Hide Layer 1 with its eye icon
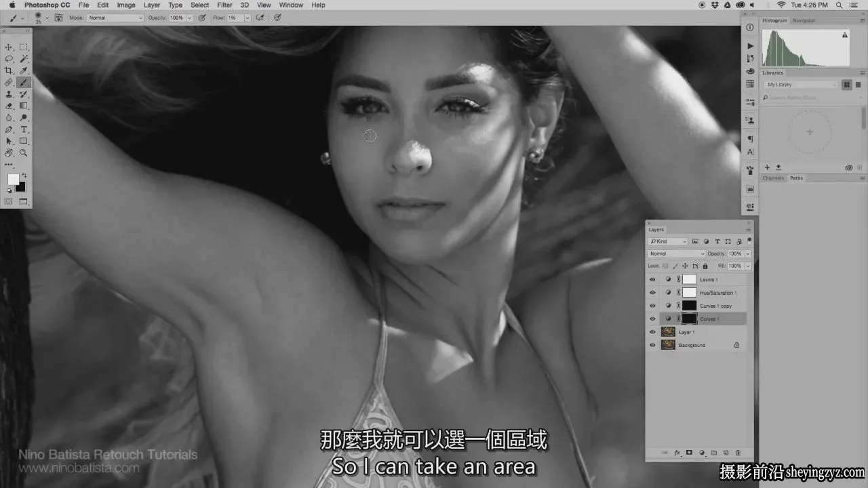 (x=652, y=332)
